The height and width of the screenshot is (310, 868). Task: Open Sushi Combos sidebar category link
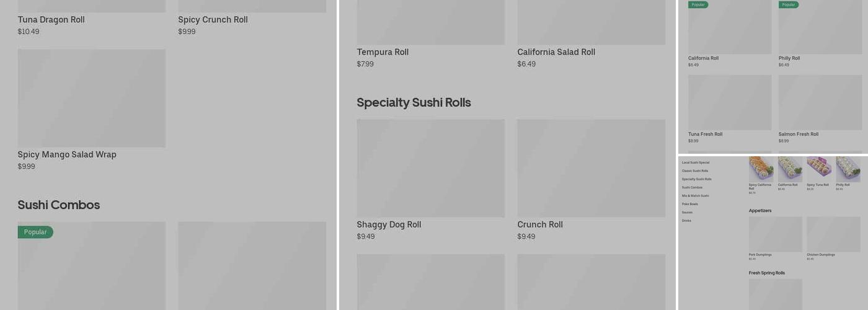(x=692, y=187)
